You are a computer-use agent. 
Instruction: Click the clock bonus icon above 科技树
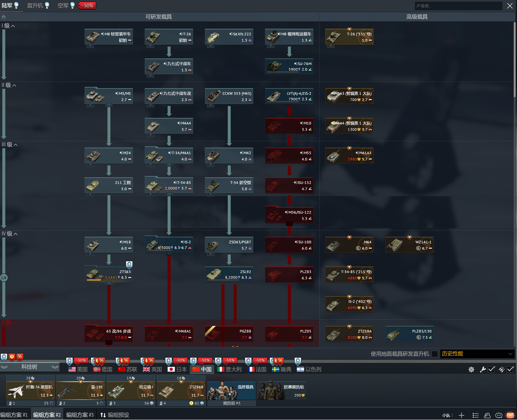(x=12, y=357)
